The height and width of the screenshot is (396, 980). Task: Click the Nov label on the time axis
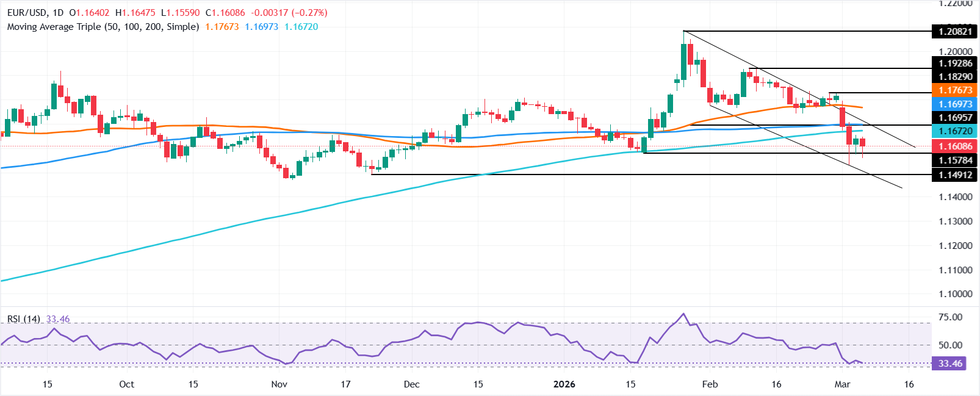pyautogui.click(x=279, y=384)
